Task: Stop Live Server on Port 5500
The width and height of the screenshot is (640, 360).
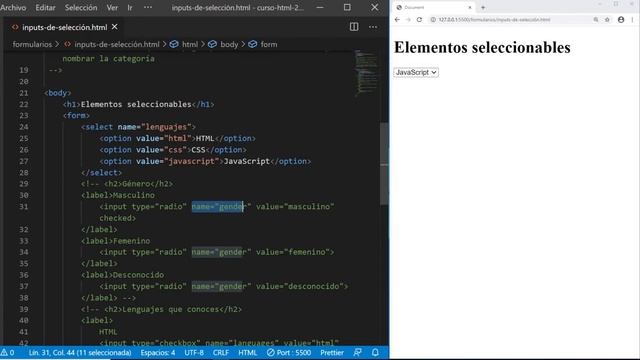Action: point(289,353)
